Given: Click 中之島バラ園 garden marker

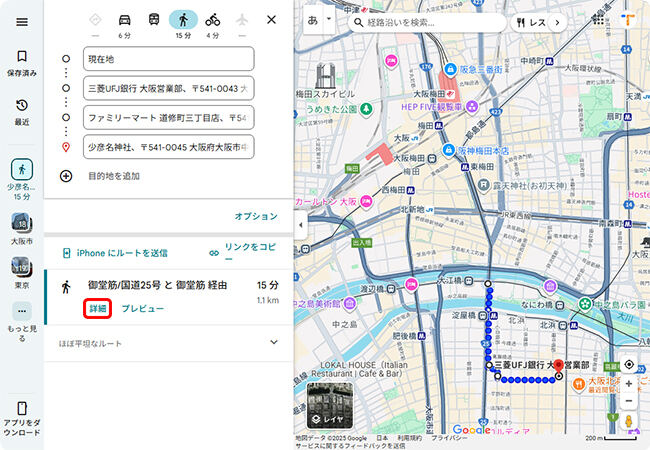Looking at the screenshot, I should [x=585, y=304].
